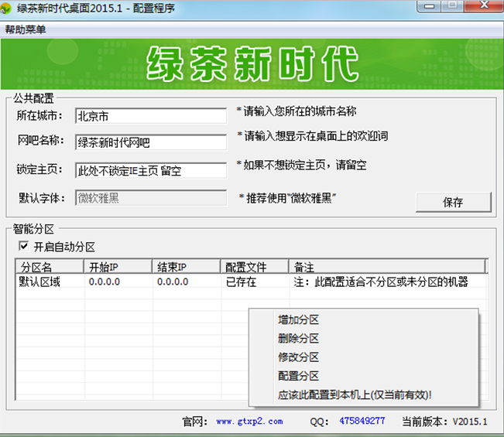This screenshot has width=504, height=437.
Task: Open the www.gtxp2.com website link
Action: [249, 422]
